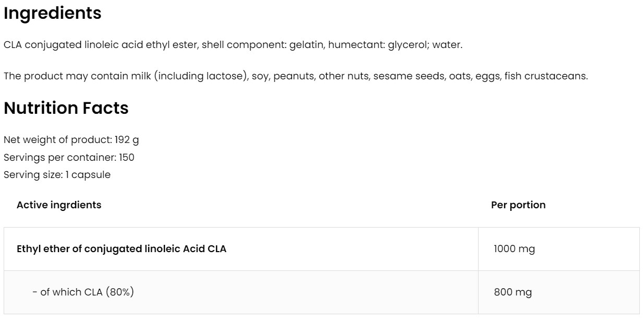Select the "Ethyl ether of conjugated linoleic Acid" row
The image size is (644, 320).
tap(122, 249)
